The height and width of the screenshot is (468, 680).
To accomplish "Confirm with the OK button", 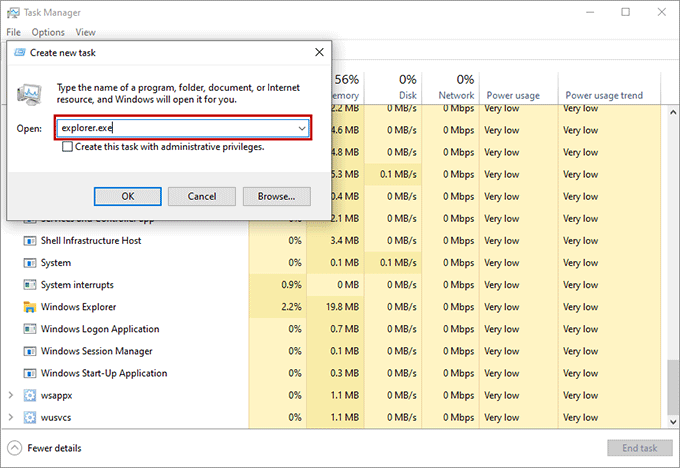I will tap(128, 196).
